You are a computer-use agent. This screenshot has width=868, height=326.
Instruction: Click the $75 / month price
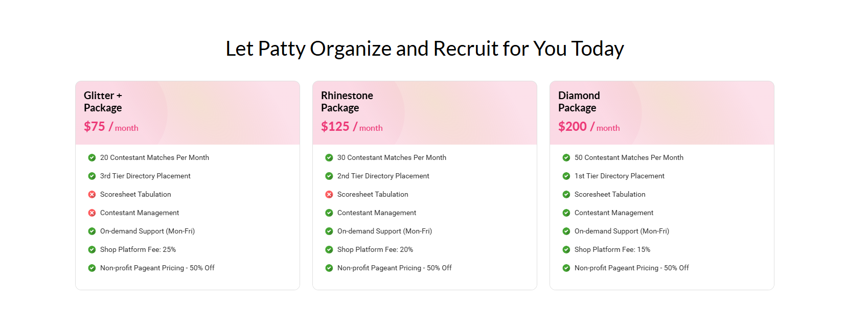111,127
